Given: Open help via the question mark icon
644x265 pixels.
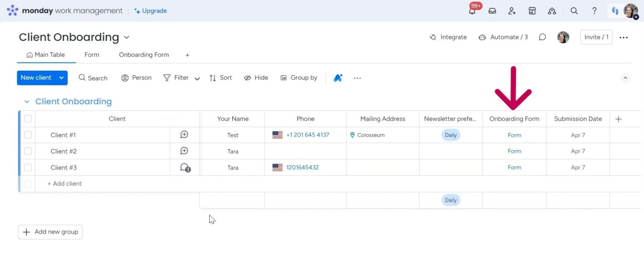Looking at the screenshot, I should pos(594,11).
